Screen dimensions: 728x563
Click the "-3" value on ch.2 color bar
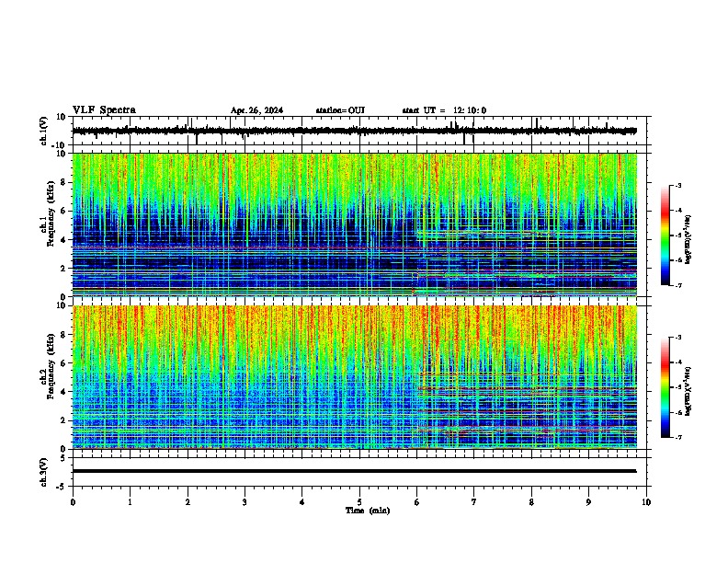click(677, 338)
